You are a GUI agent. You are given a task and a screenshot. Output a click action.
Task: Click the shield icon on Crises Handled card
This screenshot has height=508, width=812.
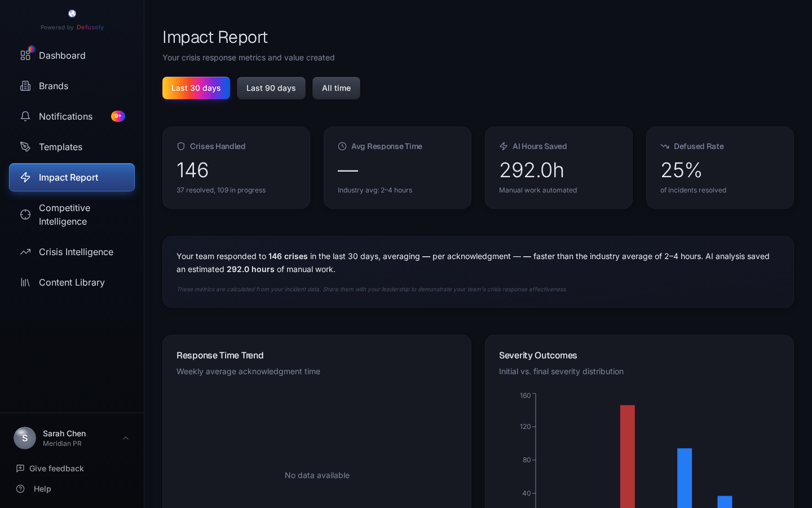pyautogui.click(x=181, y=146)
